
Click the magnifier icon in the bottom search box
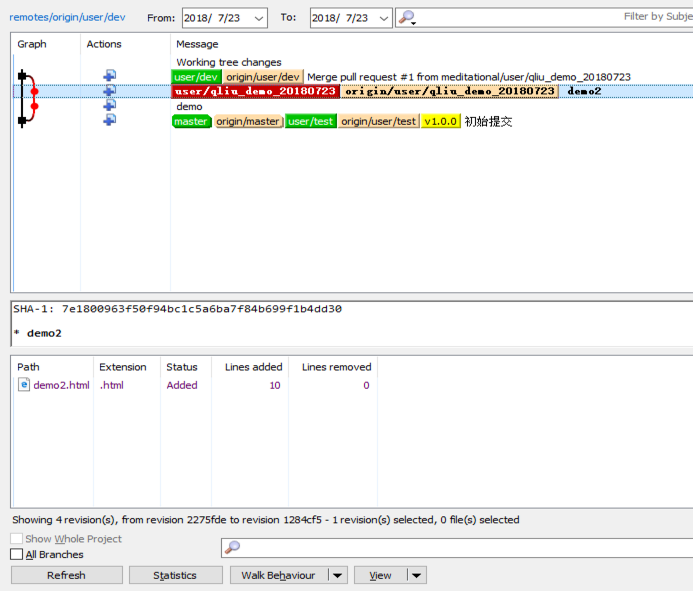pyautogui.click(x=232, y=547)
